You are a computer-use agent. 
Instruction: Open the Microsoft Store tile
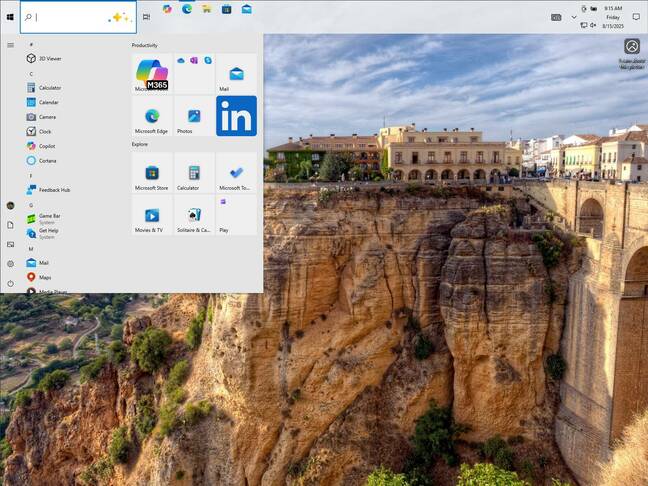(152, 172)
